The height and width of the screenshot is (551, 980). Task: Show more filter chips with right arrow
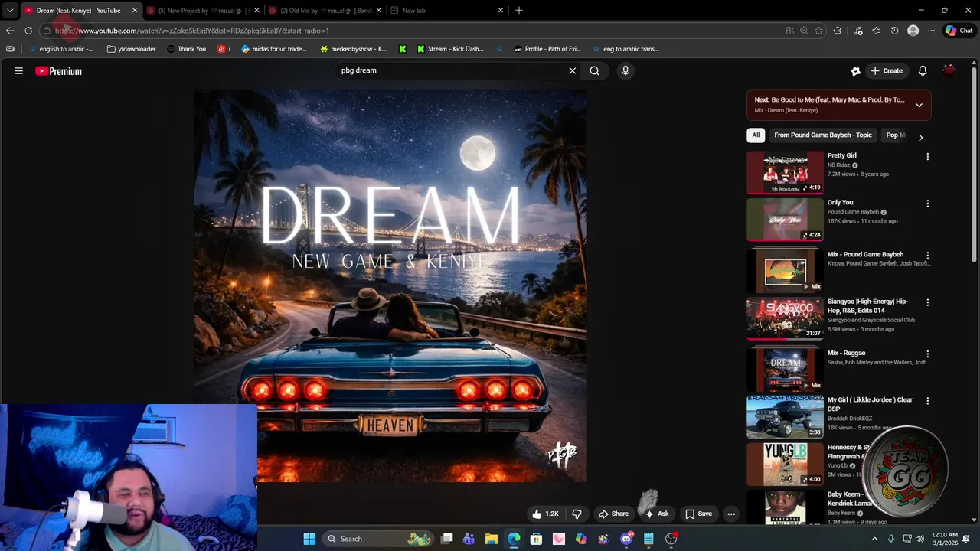click(x=920, y=137)
